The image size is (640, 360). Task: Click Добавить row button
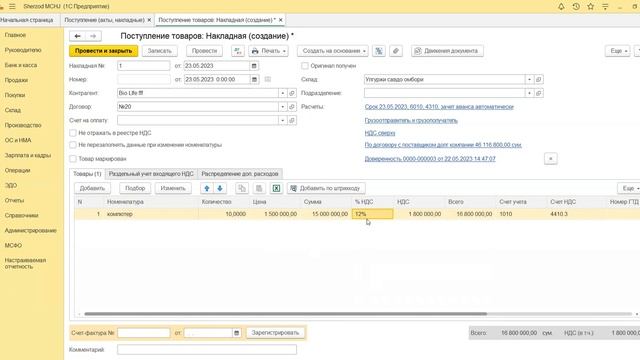[x=92, y=188]
